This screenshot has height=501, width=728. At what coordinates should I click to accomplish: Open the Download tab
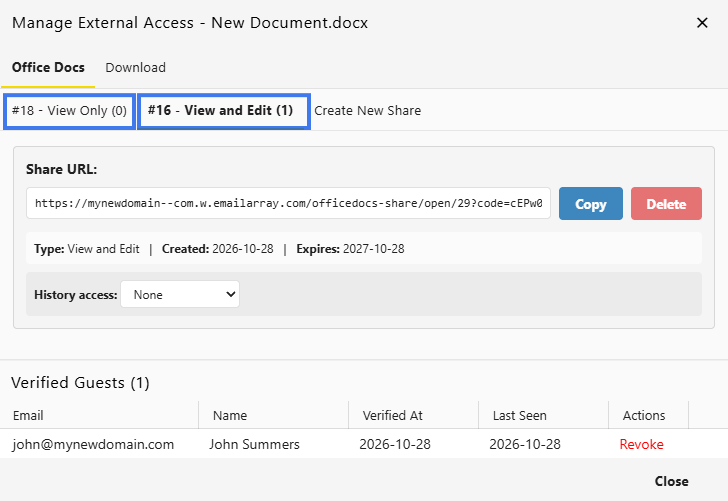(136, 68)
